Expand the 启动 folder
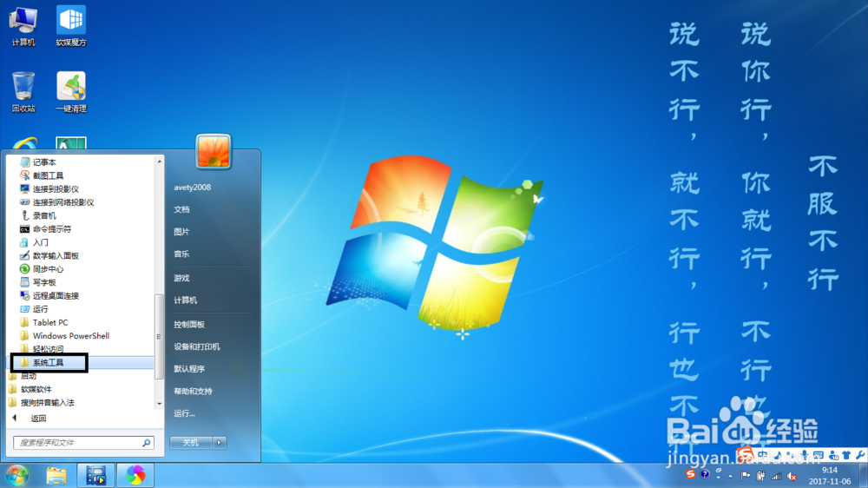868x488 pixels. click(x=23, y=376)
